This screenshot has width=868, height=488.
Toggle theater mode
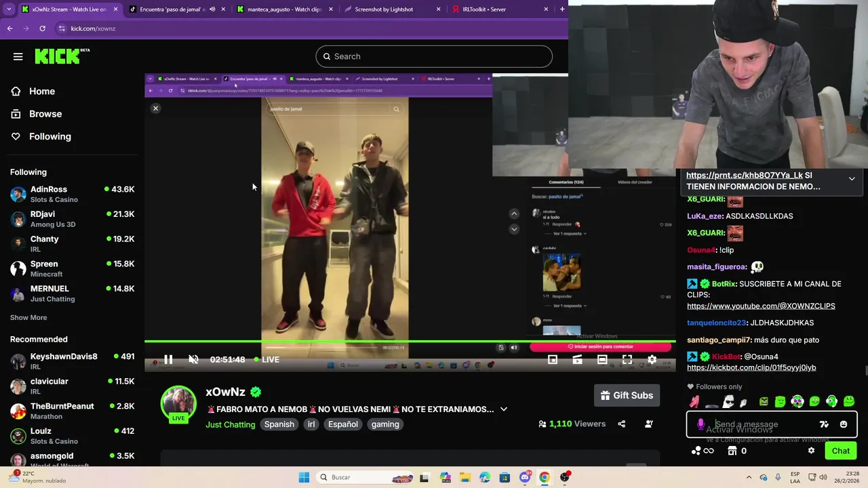(602, 359)
